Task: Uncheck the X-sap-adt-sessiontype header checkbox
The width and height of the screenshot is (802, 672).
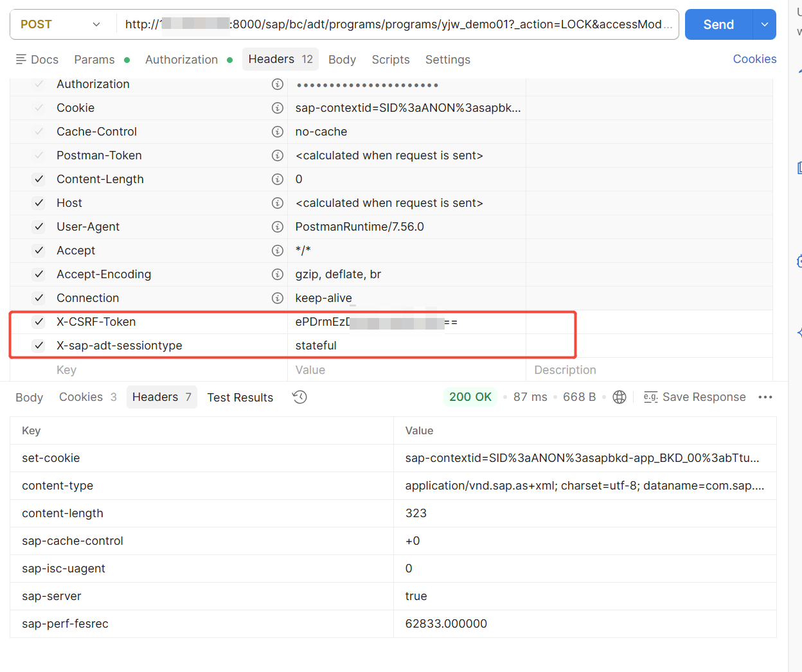Action: [39, 346]
